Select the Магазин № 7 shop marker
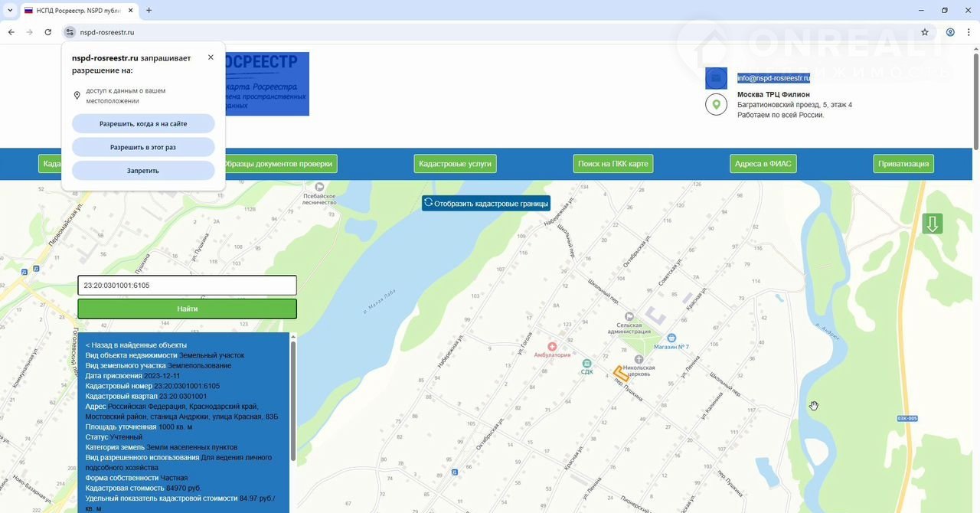Screen dimensions: 980x513 [671, 338]
